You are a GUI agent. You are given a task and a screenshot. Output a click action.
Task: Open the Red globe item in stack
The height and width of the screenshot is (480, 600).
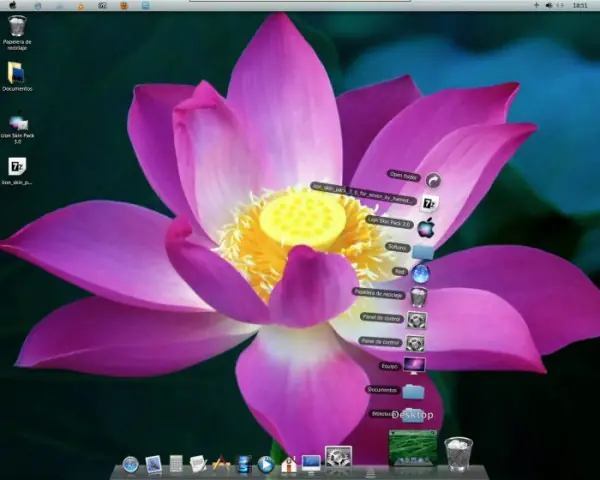(x=421, y=273)
